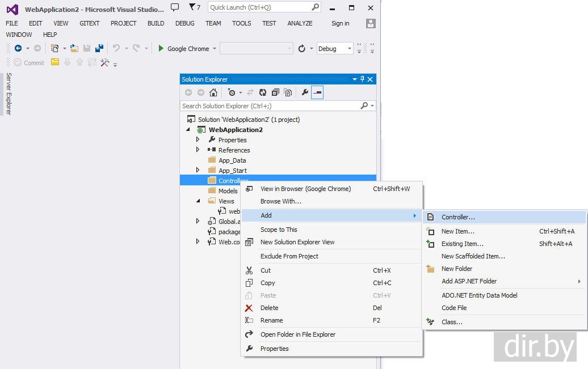Collapse the WebApplication2 project node
This screenshot has height=369, width=588.
[188, 130]
